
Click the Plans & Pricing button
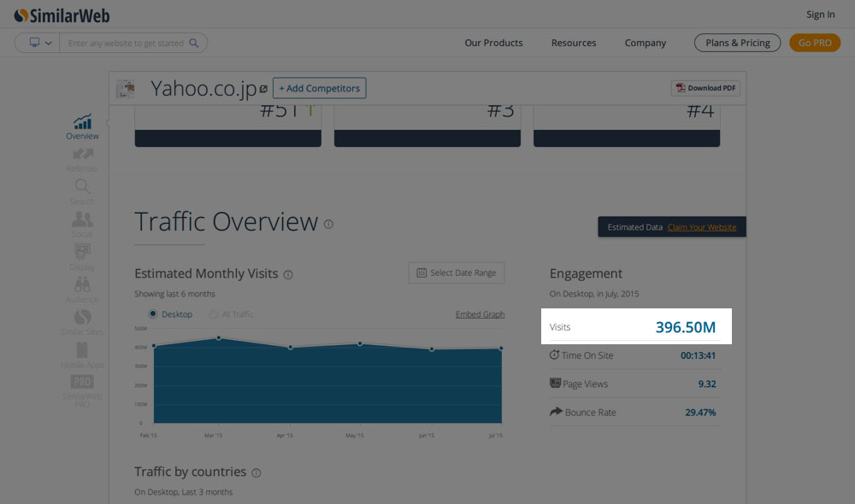coord(737,43)
